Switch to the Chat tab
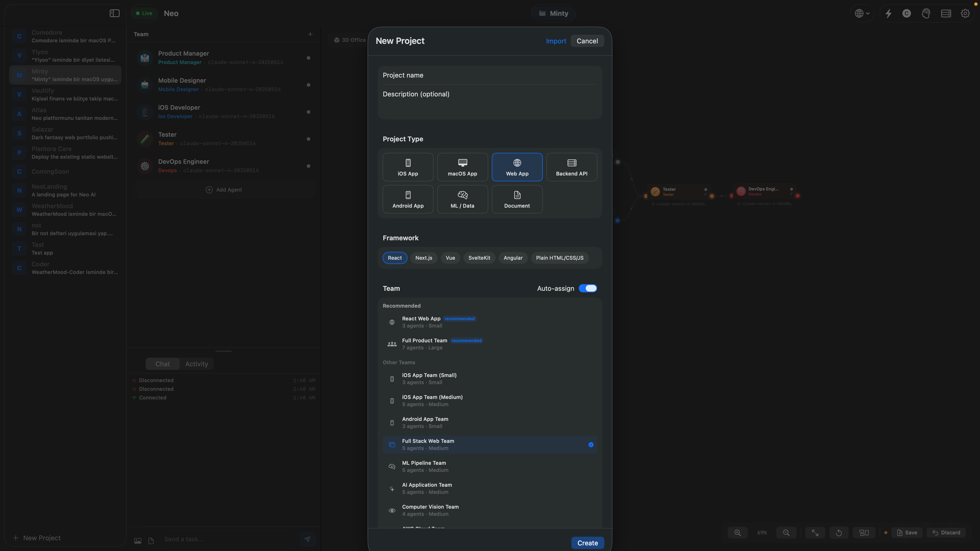 [163, 364]
